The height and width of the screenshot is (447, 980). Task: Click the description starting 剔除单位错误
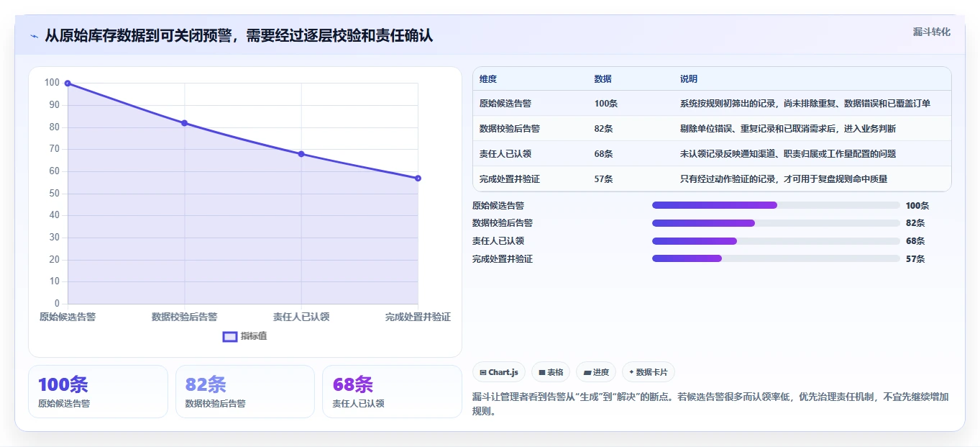[x=788, y=129]
